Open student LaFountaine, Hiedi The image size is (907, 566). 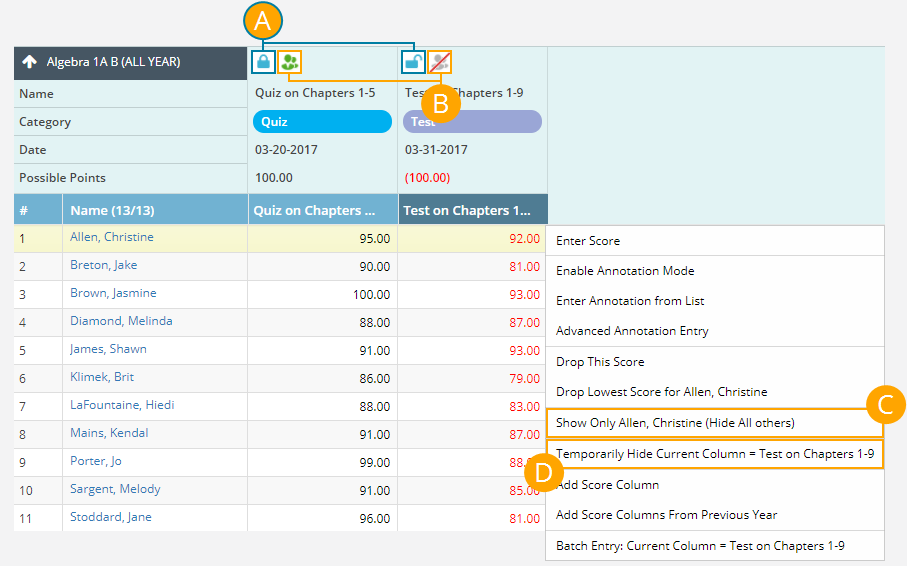[x=122, y=405]
